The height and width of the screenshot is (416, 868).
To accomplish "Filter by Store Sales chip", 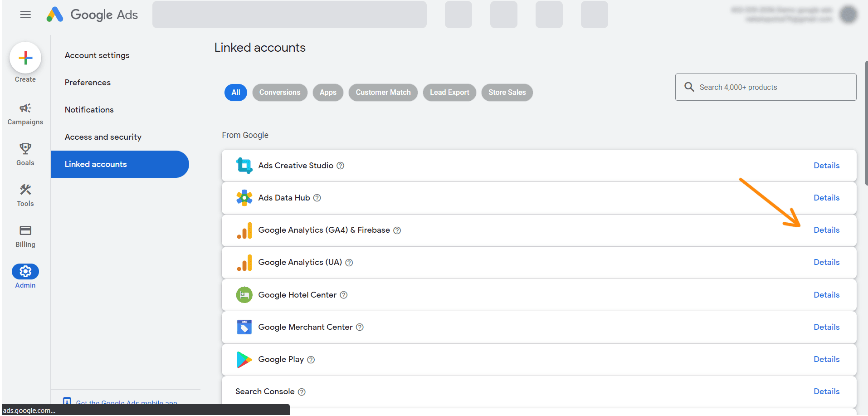I will point(507,93).
